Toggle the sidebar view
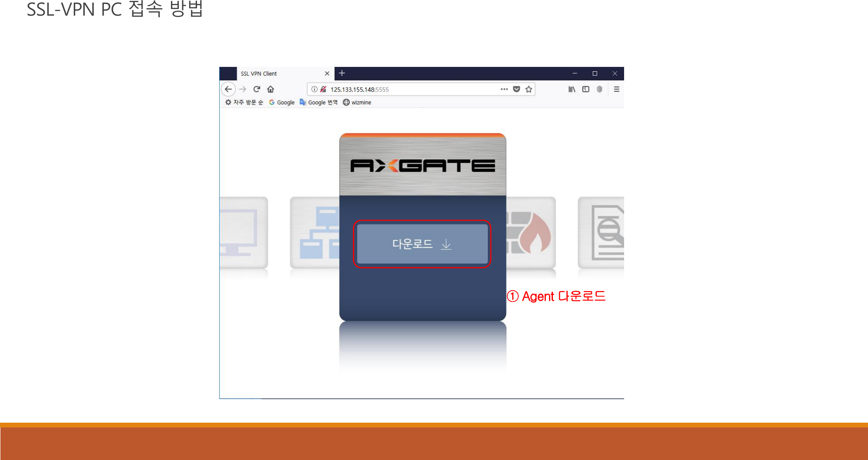 pyautogui.click(x=586, y=89)
